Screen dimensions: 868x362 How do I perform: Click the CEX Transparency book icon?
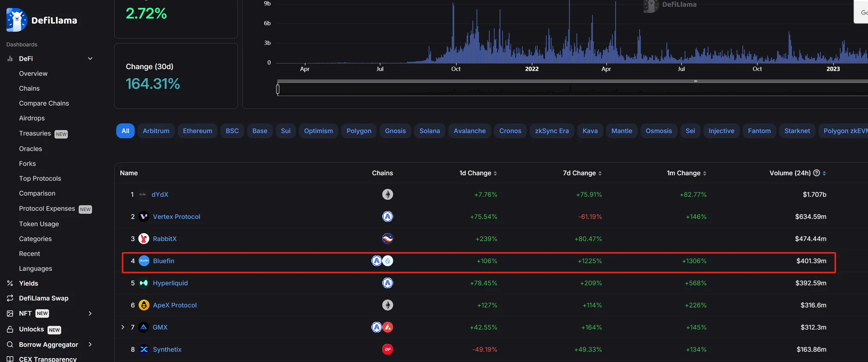10,359
